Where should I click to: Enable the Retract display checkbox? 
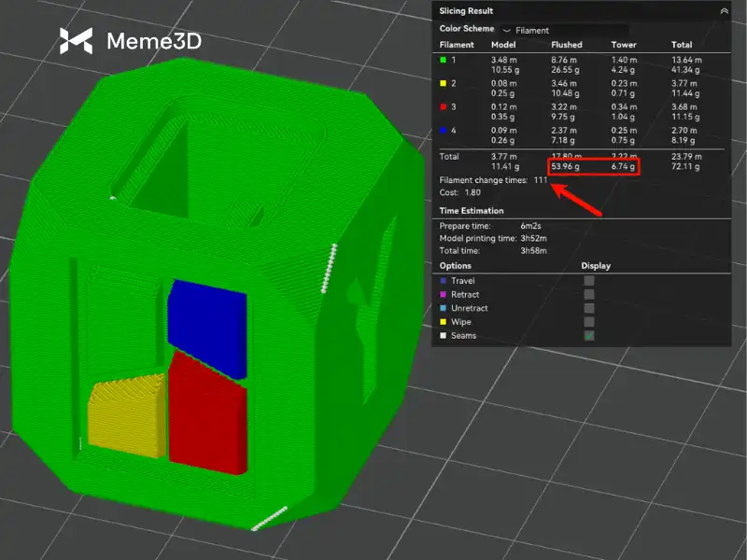click(588, 294)
